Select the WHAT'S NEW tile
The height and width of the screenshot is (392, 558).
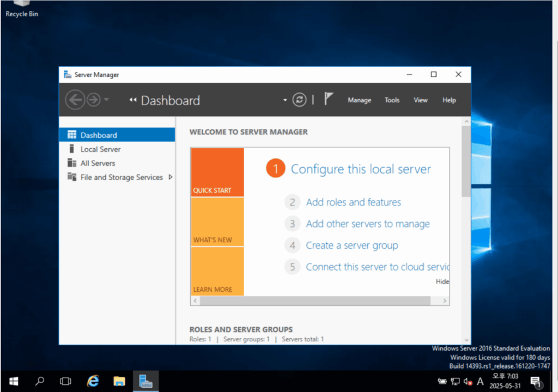click(x=217, y=222)
